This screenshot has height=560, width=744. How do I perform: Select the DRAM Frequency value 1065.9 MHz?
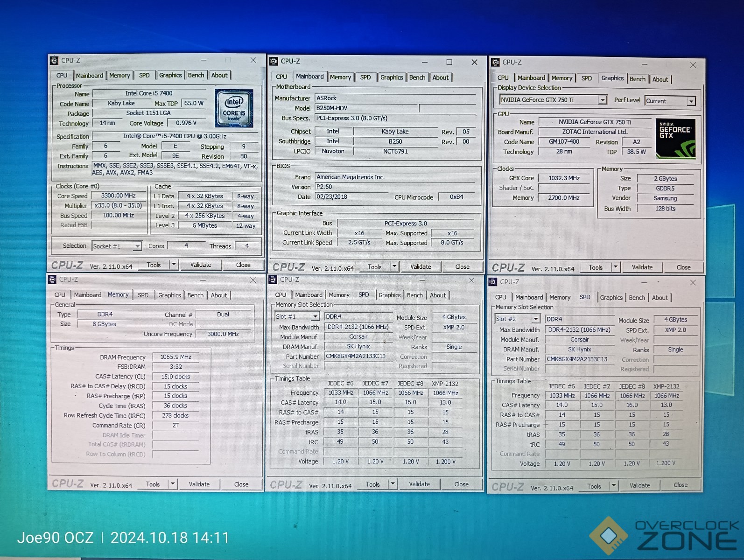[176, 357]
